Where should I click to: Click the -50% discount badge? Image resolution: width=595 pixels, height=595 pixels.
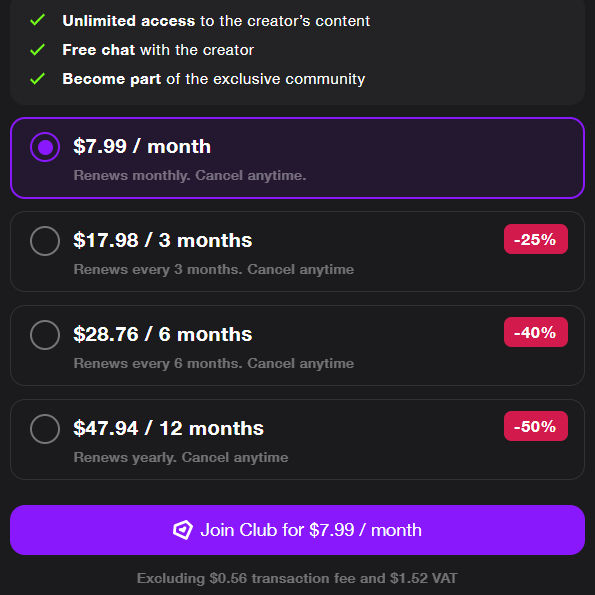click(535, 426)
